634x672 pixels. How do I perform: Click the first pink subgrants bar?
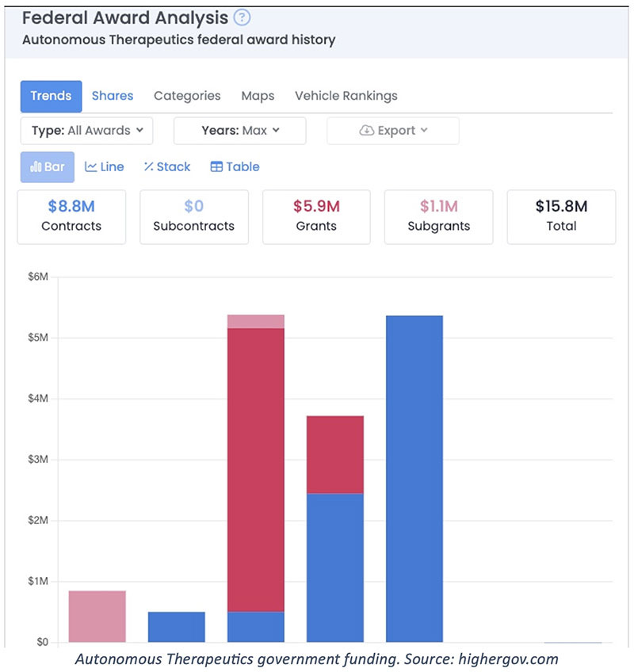97,616
